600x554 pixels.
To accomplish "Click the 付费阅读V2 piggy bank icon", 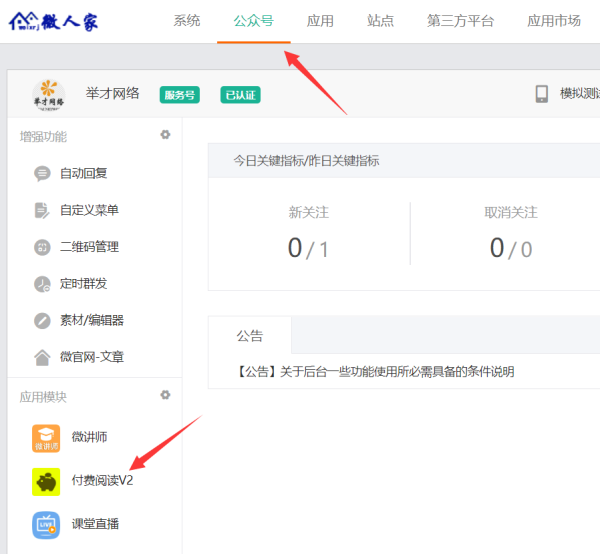I will click(x=46, y=482).
